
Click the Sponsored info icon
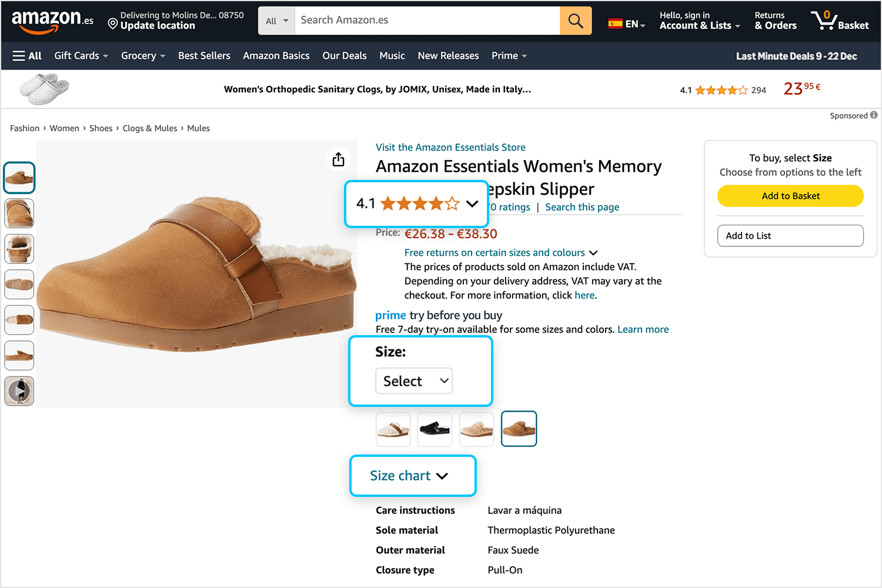coord(874,115)
